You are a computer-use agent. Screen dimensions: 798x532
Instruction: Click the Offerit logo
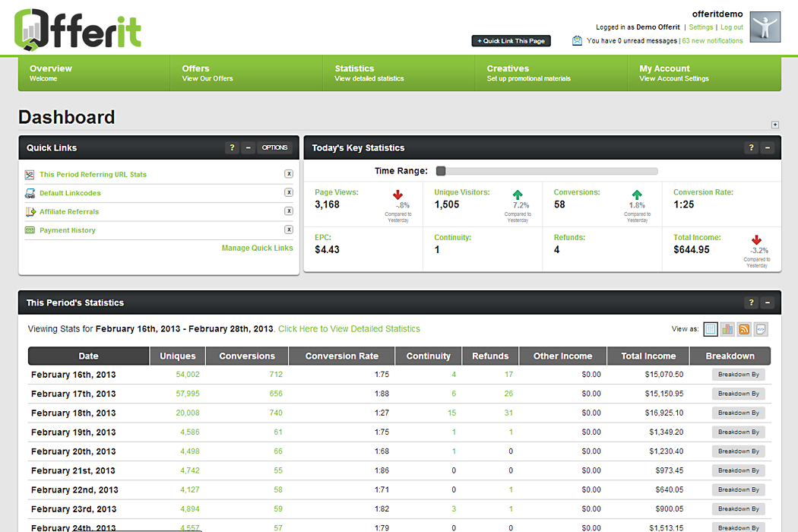78,29
